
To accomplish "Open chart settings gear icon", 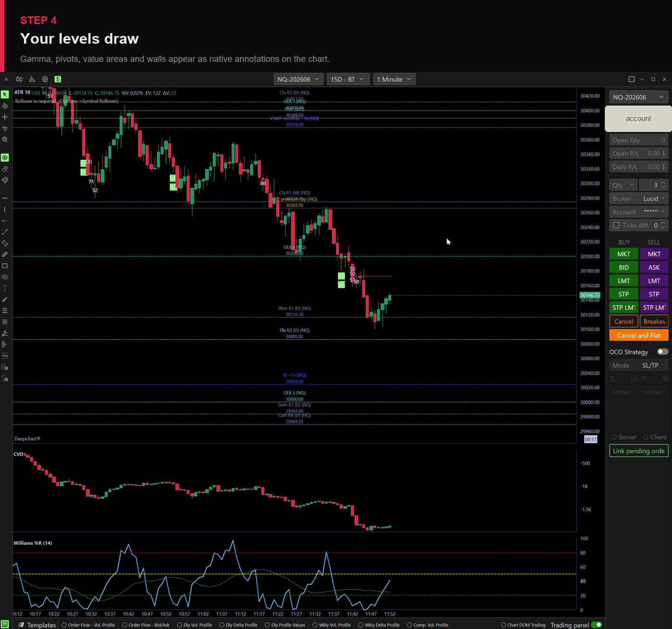I will 45,79.
